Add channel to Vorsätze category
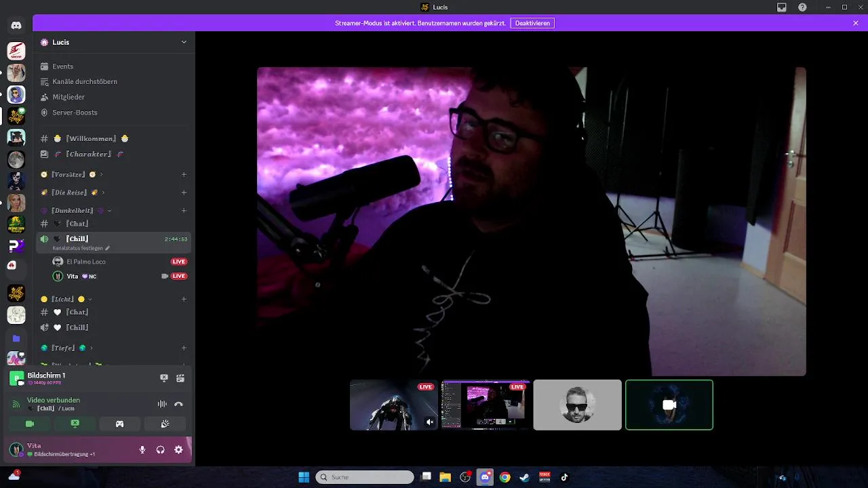The width and height of the screenshot is (868, 488). (184, 175)
